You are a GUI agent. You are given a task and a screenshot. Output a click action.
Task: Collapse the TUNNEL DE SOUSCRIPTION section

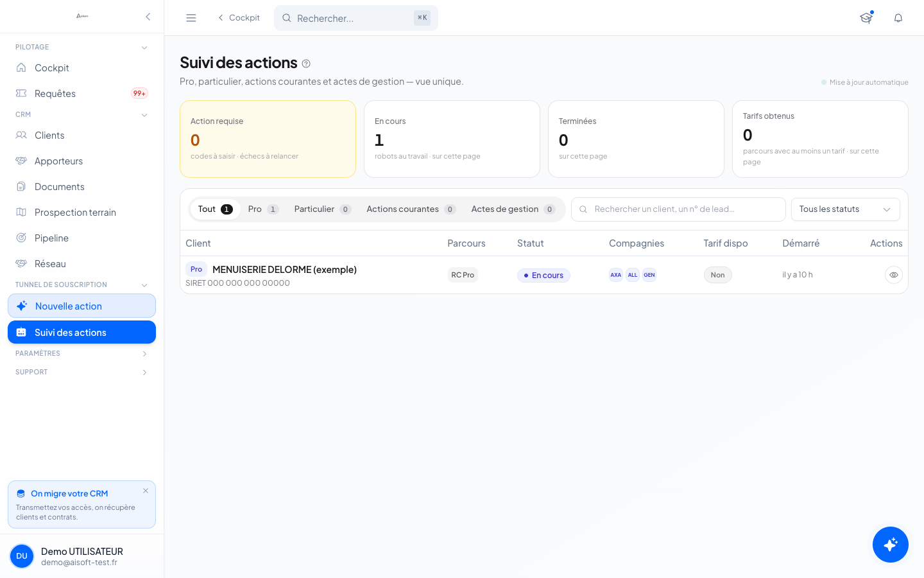click(x=144, y=285)
